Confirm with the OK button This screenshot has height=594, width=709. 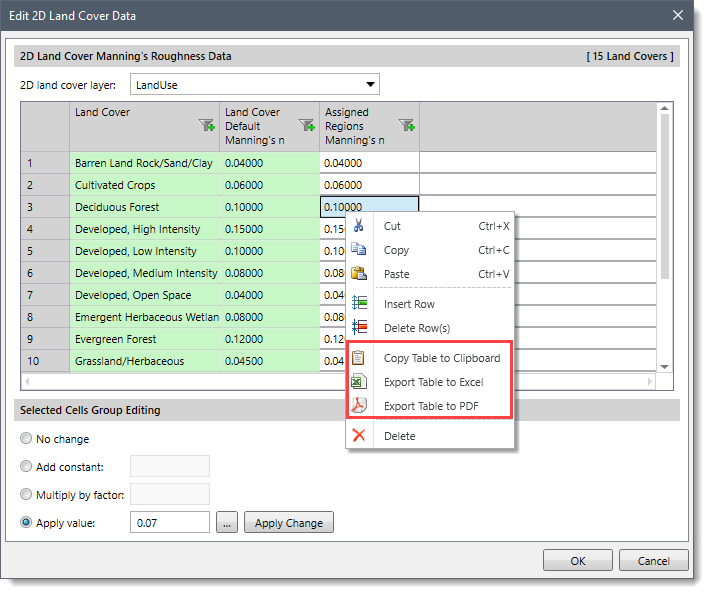click(578, 561)
